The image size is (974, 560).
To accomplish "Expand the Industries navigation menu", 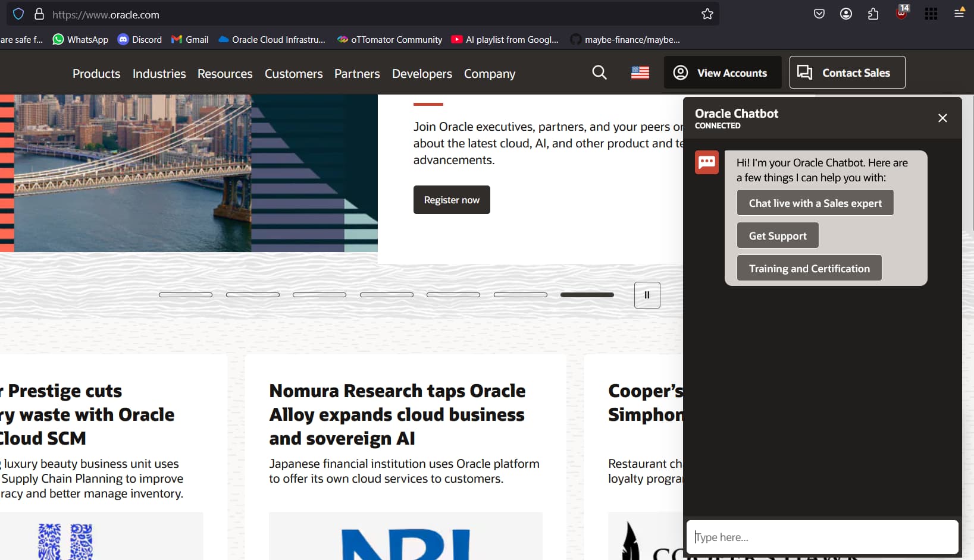I will (159, 74).
